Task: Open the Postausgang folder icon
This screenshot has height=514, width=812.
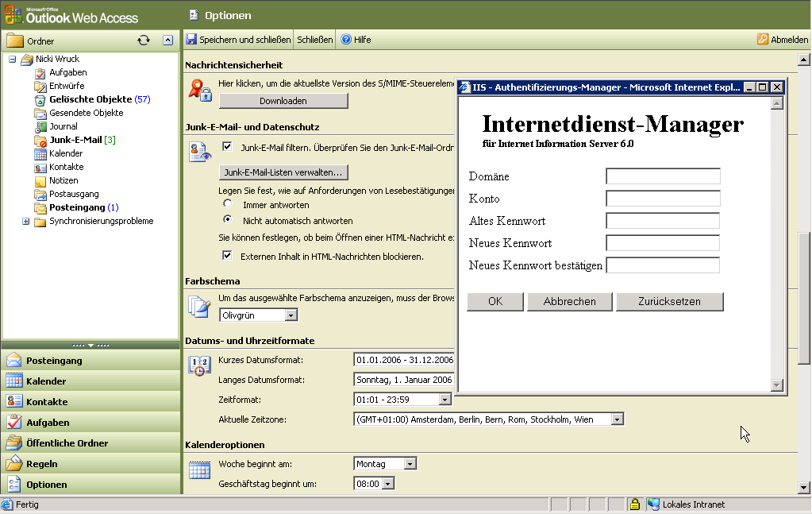Action: [x=40, y=195]
